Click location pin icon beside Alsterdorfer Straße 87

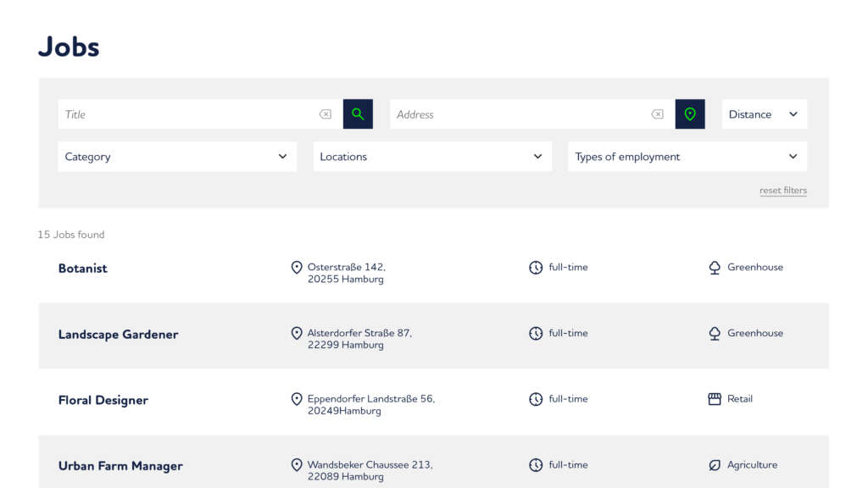pos(297,333)
